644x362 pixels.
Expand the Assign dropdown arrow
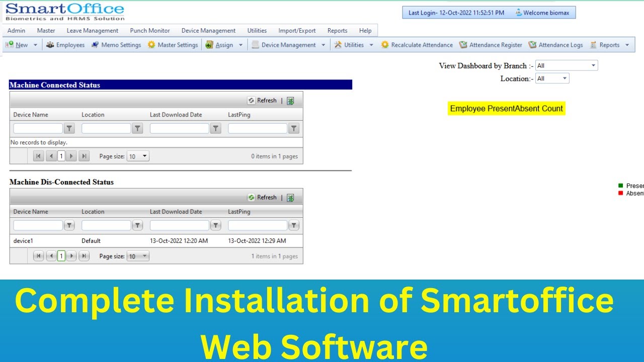point(240,45)
